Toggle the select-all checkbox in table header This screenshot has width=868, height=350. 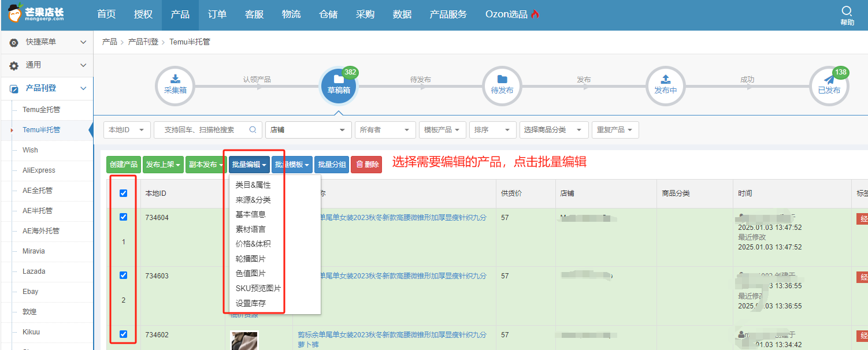click(x=123, y=193)
